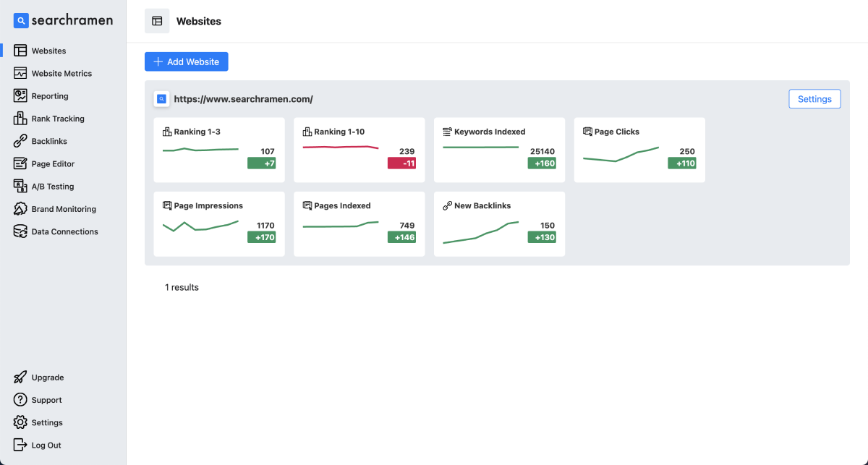The height and width of the screenshot is (465, 868).
Task: Click the Page Editor sidebar icon
Action: click(20, 164)
